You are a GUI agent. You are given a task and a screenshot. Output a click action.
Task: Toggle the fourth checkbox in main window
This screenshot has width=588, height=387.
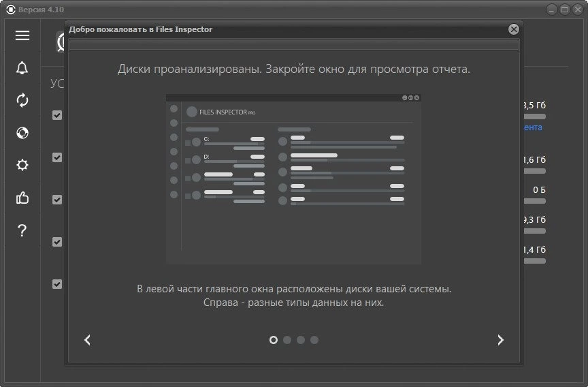click(57, 242)
